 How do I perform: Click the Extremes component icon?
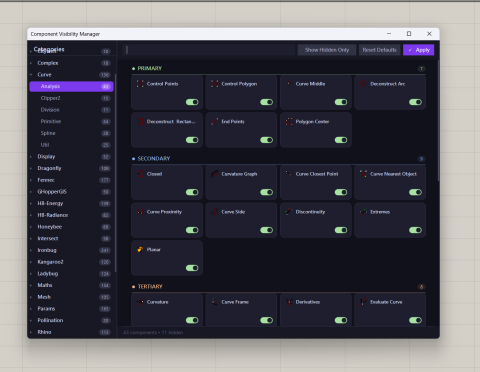click(x=363, y=212)
